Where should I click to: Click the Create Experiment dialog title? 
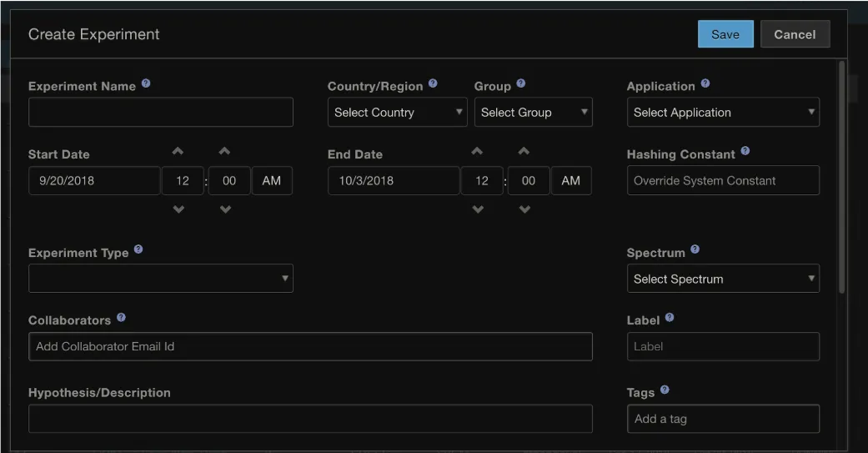94,34
